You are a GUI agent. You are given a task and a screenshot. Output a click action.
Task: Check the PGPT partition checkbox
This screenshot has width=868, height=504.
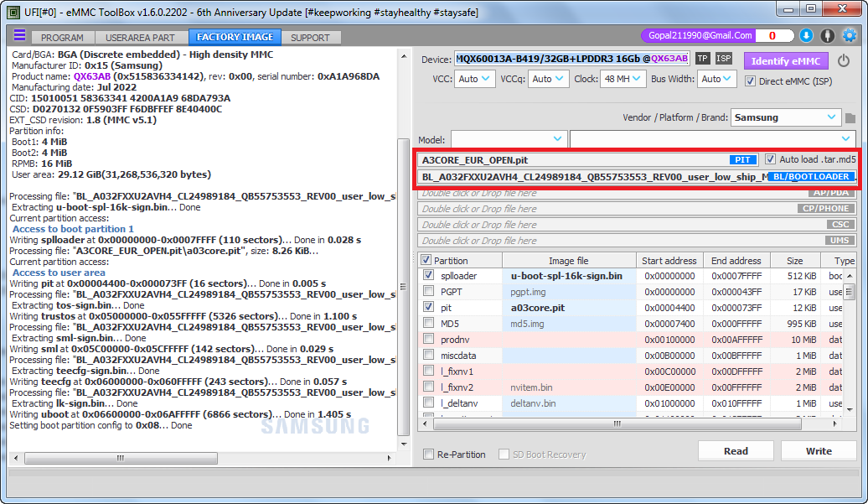pyautogui.click(x=428, y=291)
